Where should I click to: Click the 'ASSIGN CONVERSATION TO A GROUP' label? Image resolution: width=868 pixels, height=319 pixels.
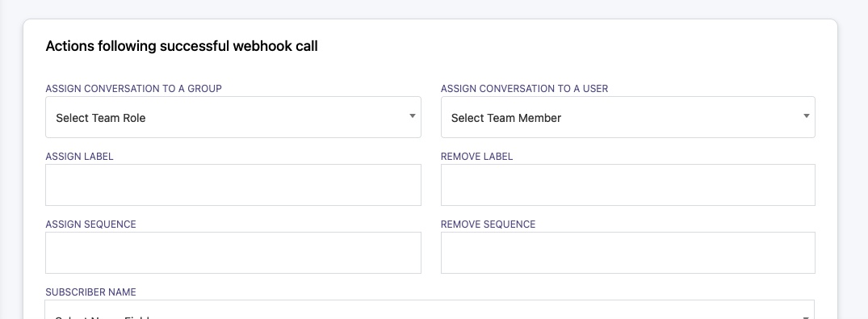133,89
